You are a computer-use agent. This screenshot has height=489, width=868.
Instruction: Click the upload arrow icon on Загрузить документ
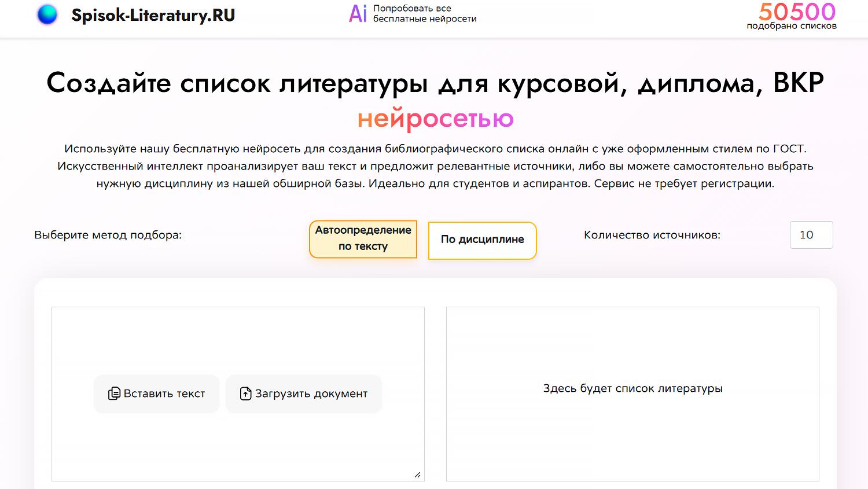click(x=246, y=394)
